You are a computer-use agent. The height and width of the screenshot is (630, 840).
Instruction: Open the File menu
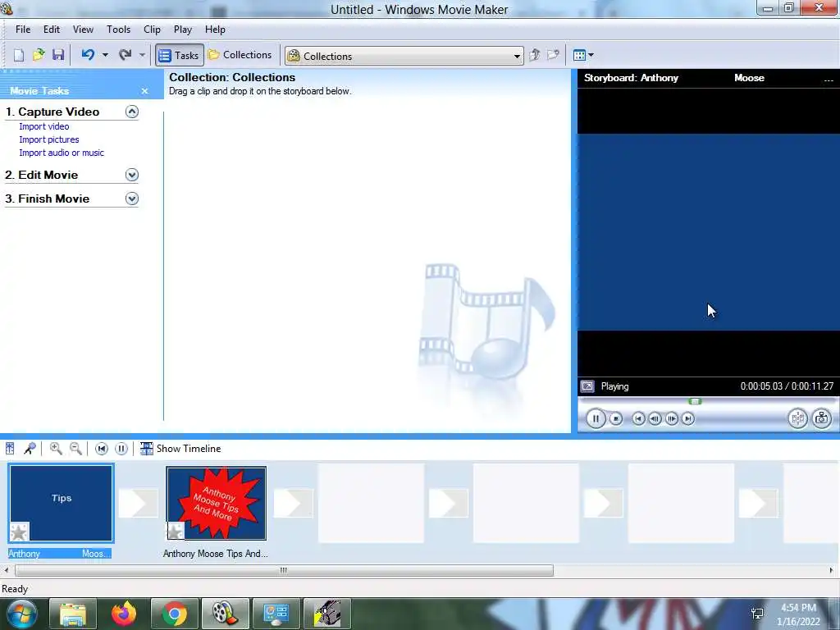pos(23,30)
